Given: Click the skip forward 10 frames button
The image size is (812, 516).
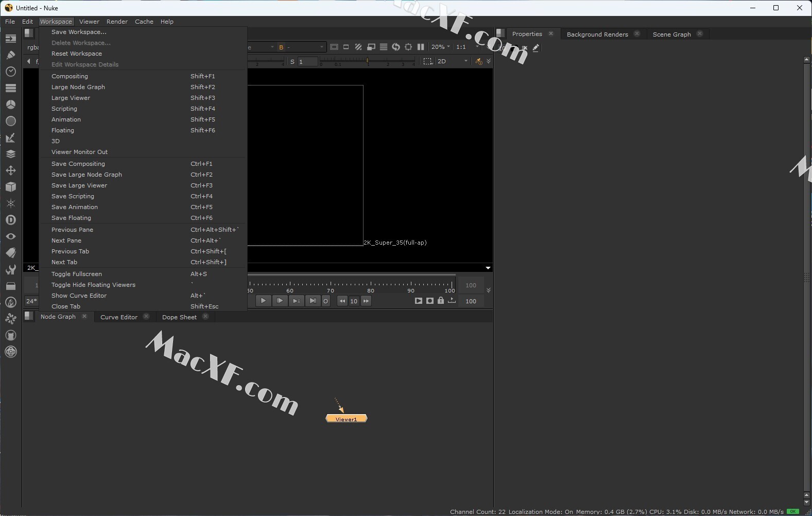Looking at the screenshot, I should click(x=366, y=301).
